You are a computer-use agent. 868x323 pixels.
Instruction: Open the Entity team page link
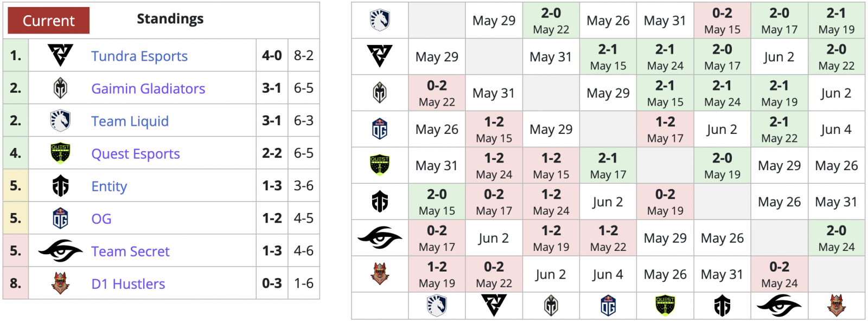(109, 186)
